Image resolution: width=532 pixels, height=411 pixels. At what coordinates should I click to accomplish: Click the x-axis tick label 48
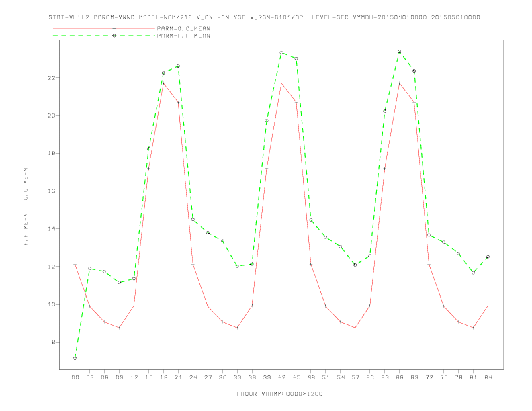pos(311,377)
